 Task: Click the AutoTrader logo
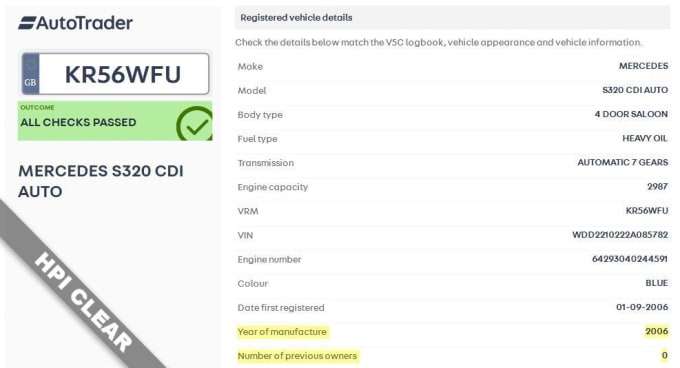click(x=75, y=23)
